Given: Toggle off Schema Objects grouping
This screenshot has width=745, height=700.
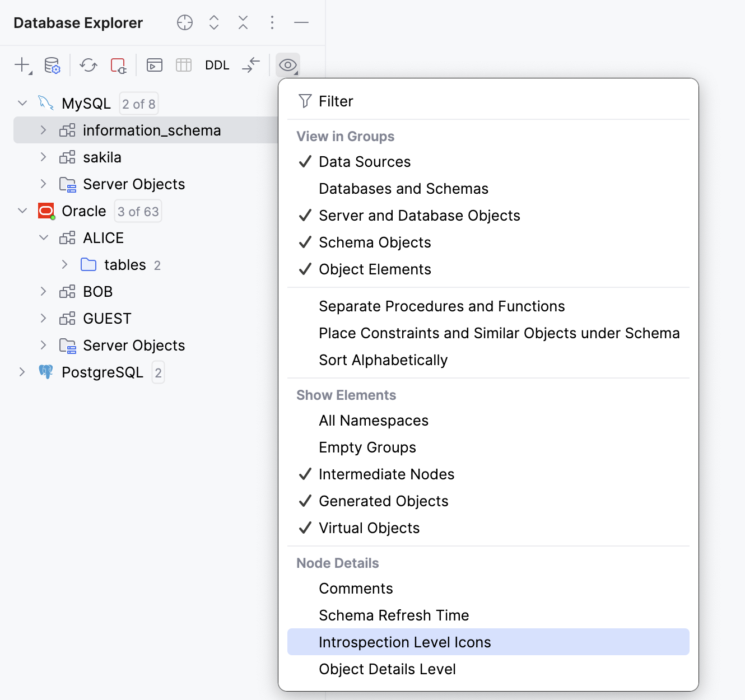Looking at the screenshot, I should tap(375, 242).
